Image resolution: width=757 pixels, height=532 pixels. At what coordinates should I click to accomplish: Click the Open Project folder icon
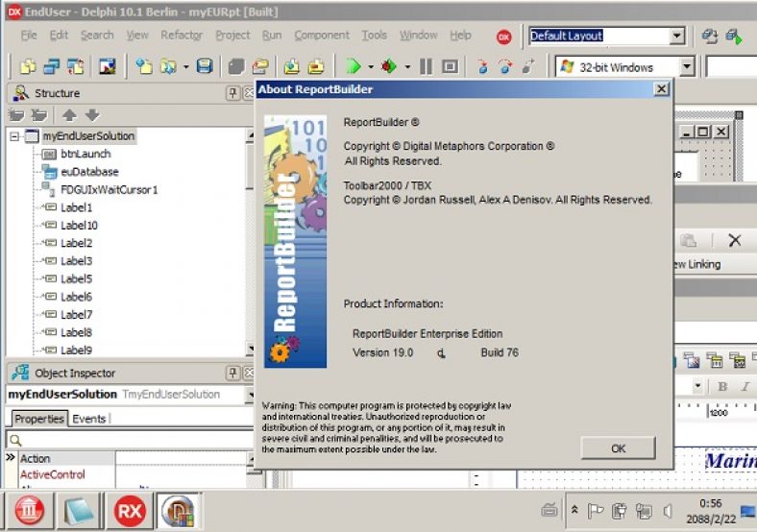pos(260,66)
